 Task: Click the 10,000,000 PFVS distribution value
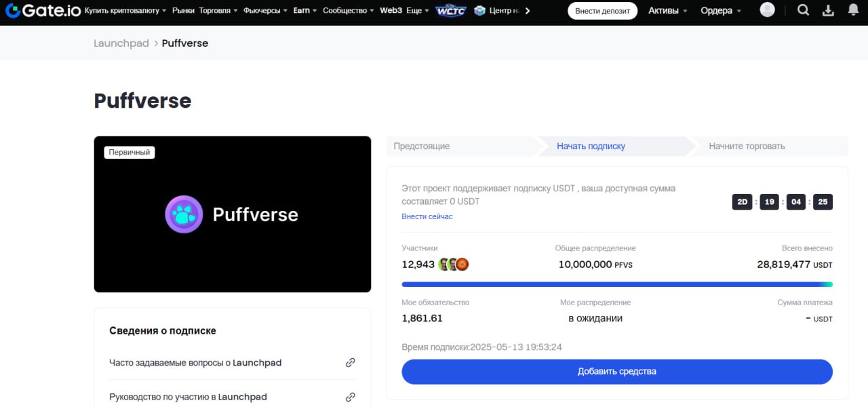click(x=595, y=265)
